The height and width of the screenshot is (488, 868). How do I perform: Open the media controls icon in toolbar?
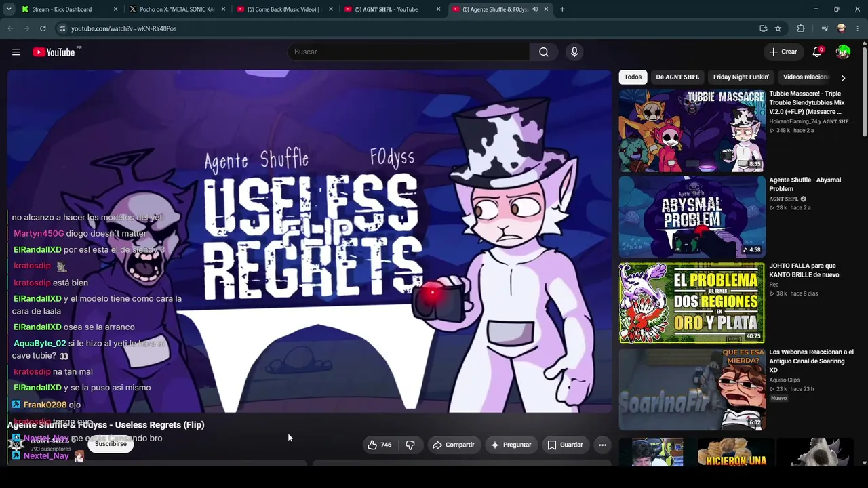point(825,28)
